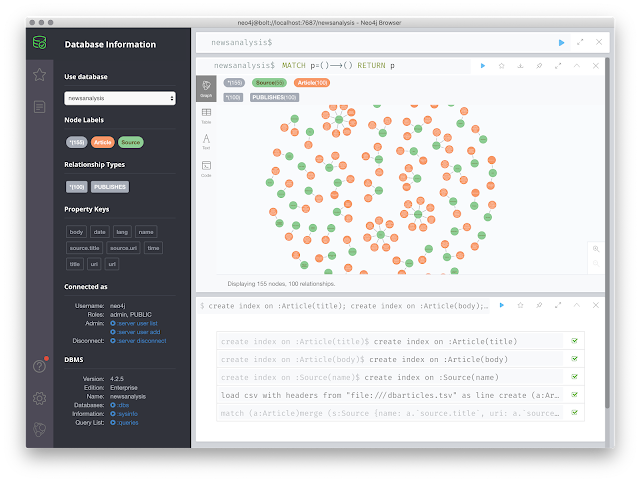Open Favorites star in sidebar
Screen dimensions: 640x482
pyautogui.click(x=40, y=75)
